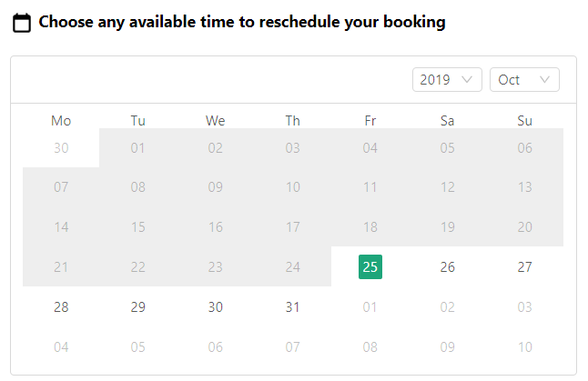Viewport: 588px width, 381px height.
Task: Click next-month date 04 in the last row
Action: tap(61, 346)
